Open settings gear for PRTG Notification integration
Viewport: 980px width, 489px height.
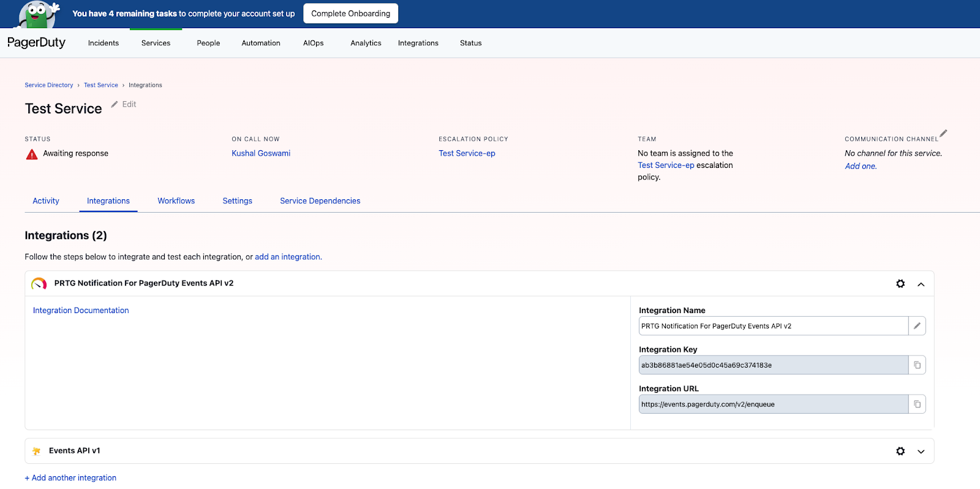(x=900, y=284)
